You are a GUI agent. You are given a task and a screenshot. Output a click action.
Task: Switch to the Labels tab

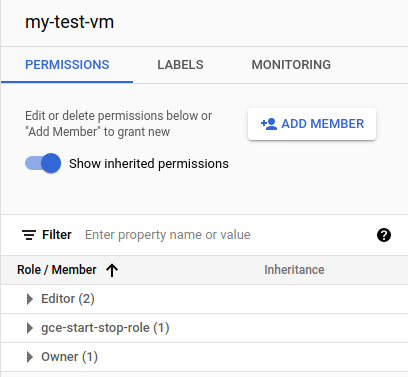(180, 65)
